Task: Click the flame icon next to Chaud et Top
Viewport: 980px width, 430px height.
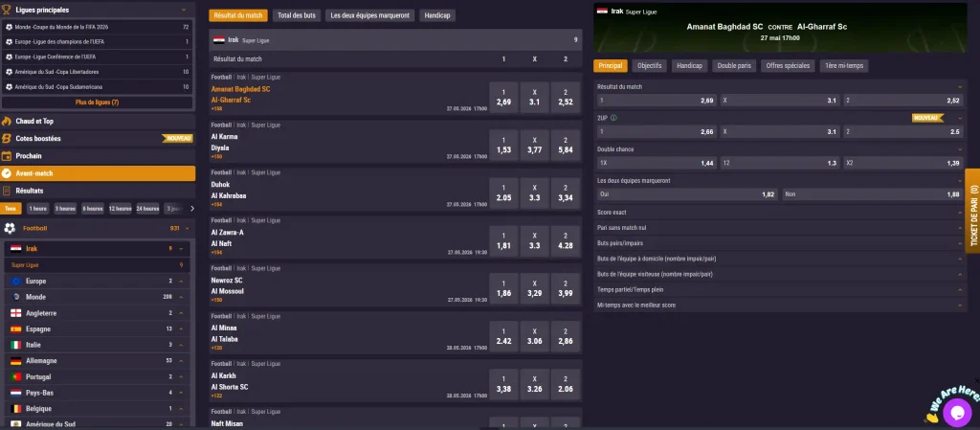Action: point(7,122)
